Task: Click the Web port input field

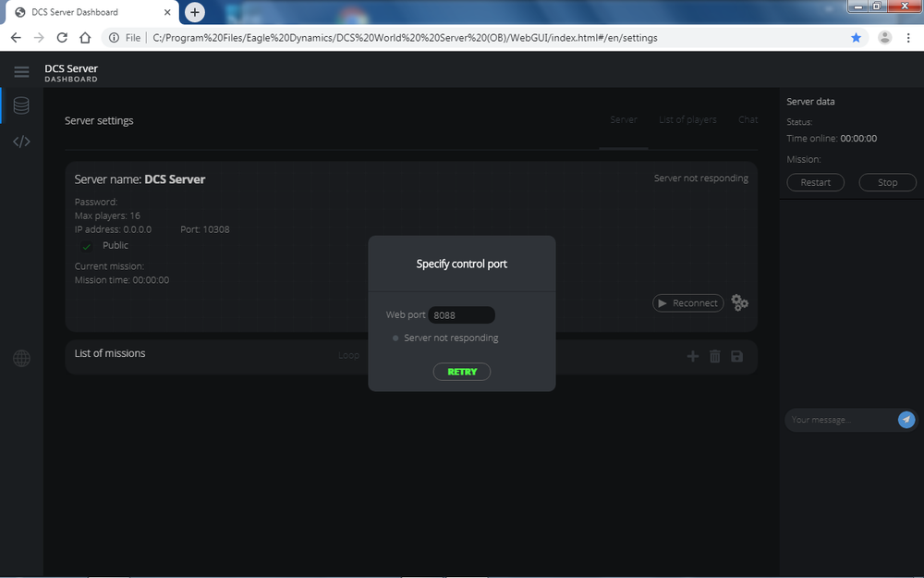Action: (x=461, y=315)
